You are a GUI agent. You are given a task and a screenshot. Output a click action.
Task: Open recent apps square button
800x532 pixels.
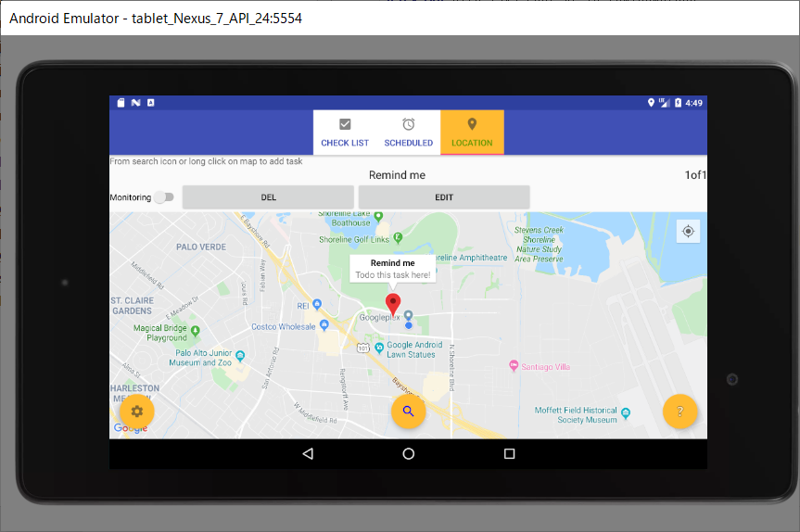[x=509, y=453]
